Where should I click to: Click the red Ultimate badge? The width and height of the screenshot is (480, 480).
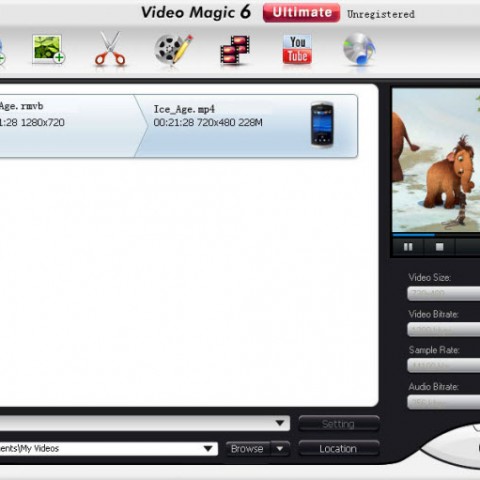tap(301, 13)
